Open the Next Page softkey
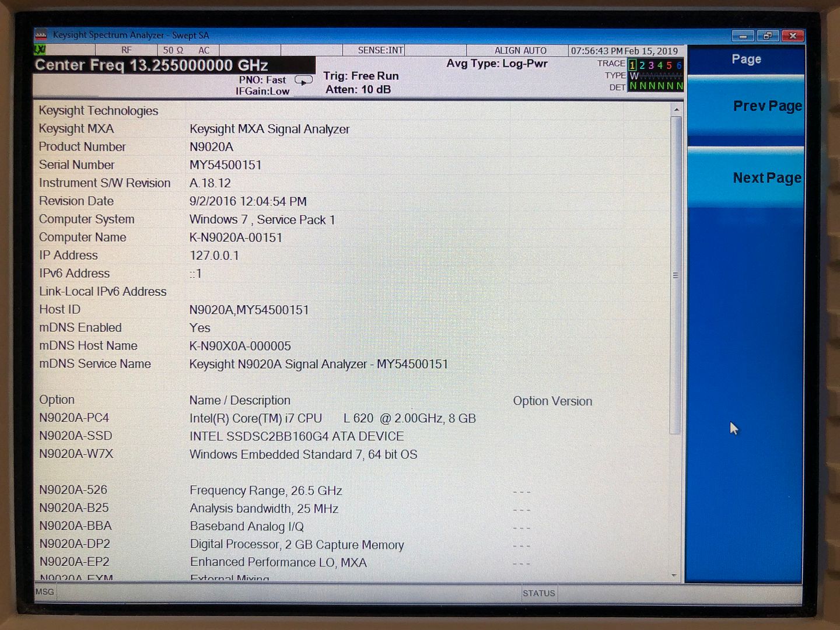This screenshot has width=840, height=630. tap(746, 178)
